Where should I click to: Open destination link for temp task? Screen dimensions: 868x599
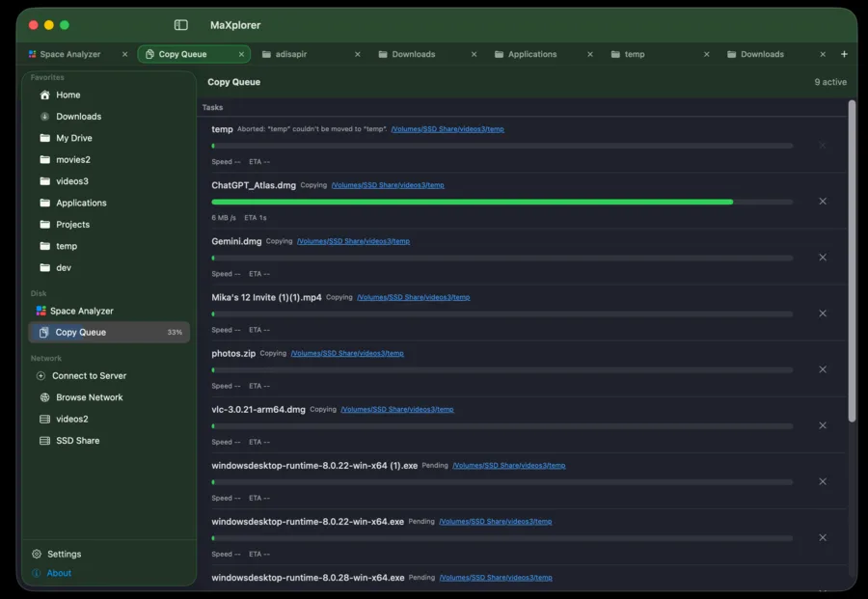[448, 129]
